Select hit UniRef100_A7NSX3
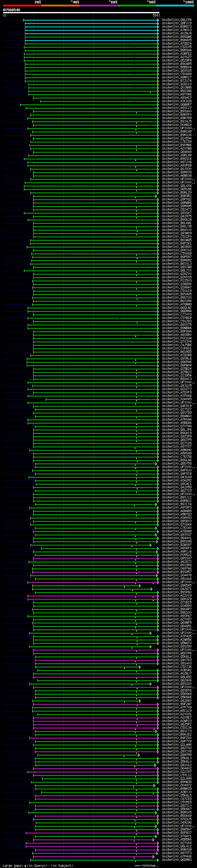Screen dimensions: 197x868 176,30
